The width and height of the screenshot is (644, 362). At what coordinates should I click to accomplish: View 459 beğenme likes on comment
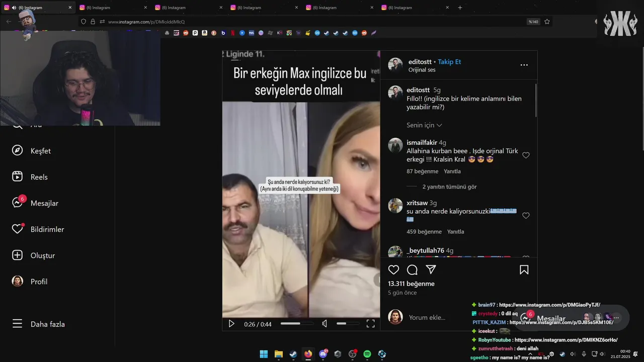click(424, 232)
